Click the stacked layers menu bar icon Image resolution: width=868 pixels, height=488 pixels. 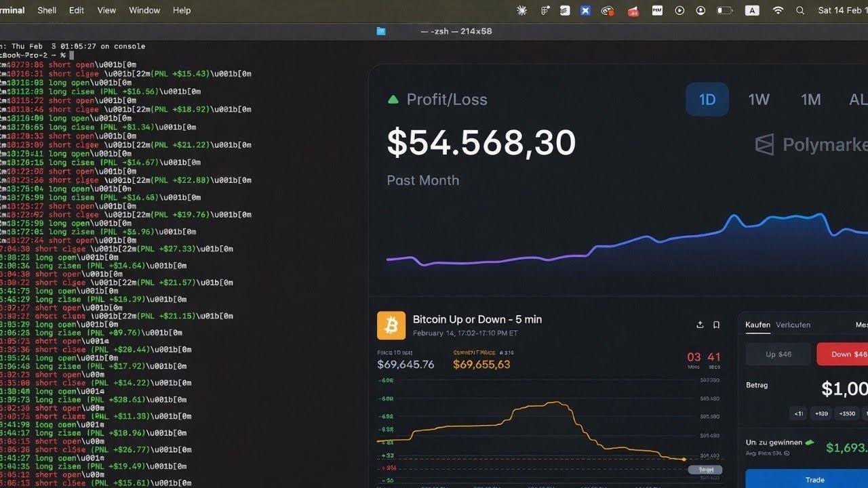tap(565, 10)
